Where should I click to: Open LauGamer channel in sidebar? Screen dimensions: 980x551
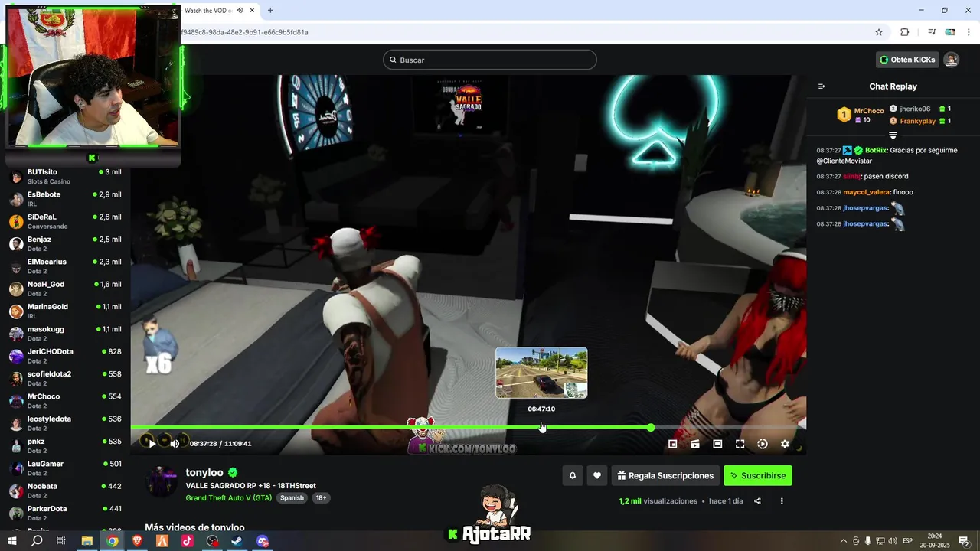[65, 468]
